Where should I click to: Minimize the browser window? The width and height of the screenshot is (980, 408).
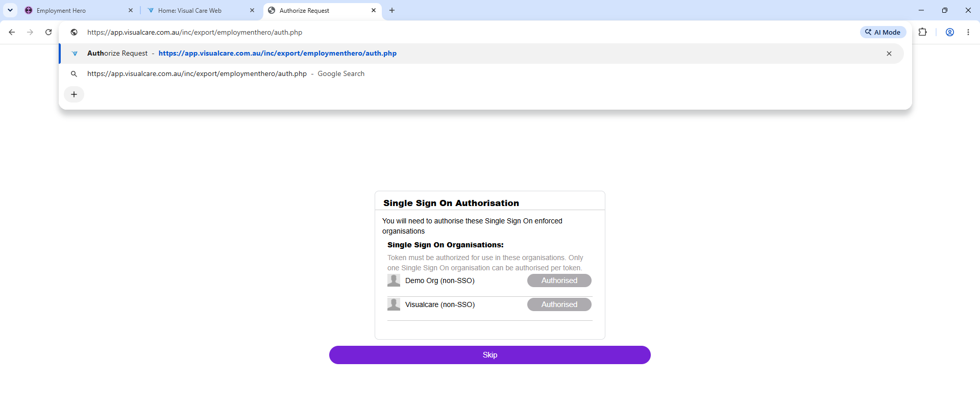coord(921,10)
